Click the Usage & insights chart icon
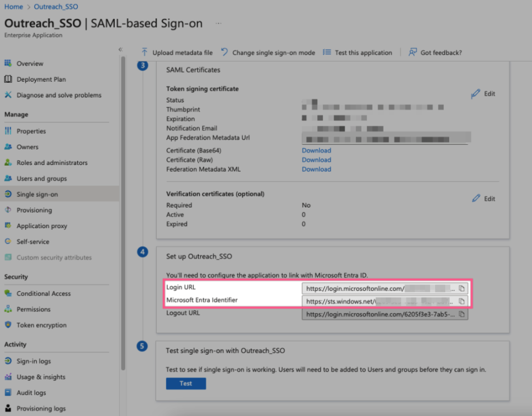Screen dimensions: 532x416 click(8, 377)
